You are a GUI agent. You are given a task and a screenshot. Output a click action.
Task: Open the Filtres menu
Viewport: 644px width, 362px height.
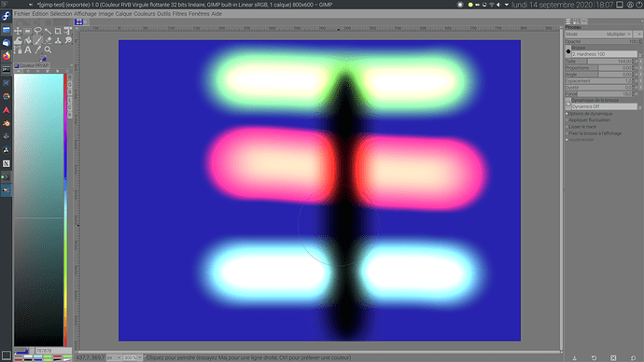click(x=179, y=14)
